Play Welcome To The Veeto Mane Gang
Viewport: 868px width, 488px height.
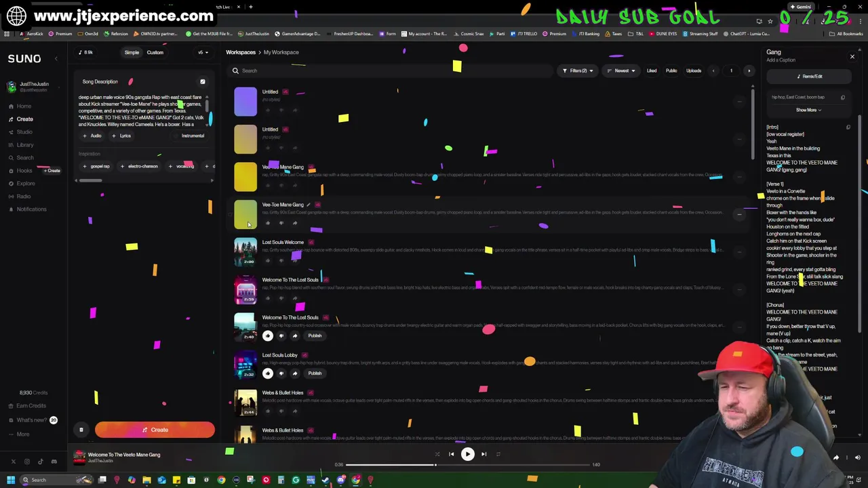pyautogui.click(x=467, y=454)
